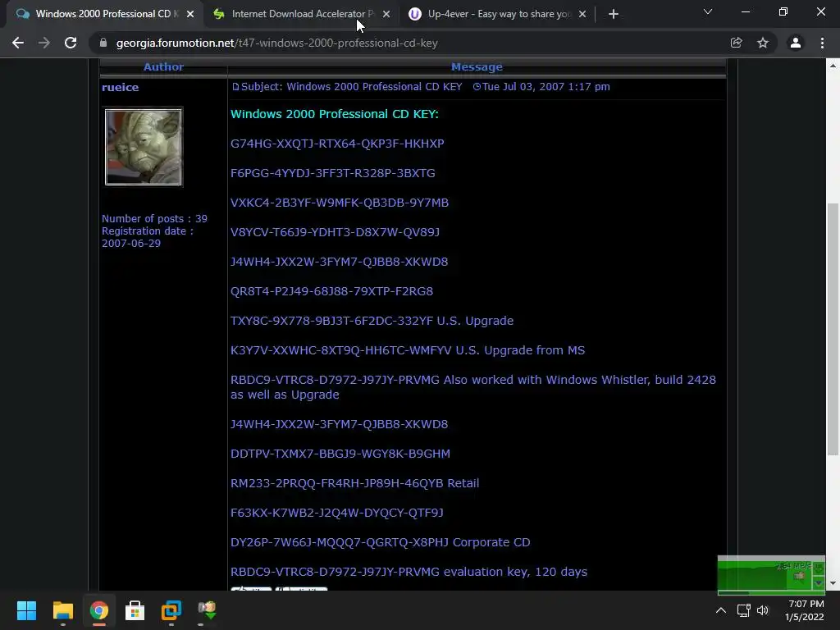Switch to Up-4ever tab

[x=500, y=14]
